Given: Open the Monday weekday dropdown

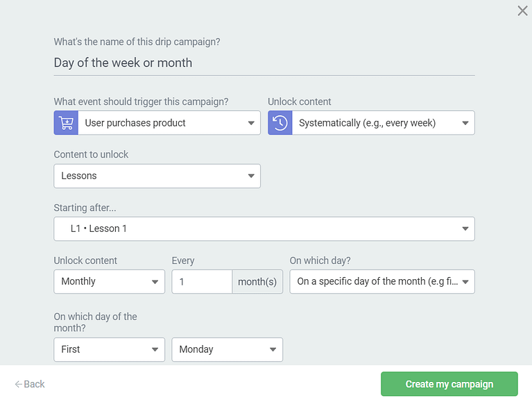Looking at the screenshot, I should click(x=227, y=349).
